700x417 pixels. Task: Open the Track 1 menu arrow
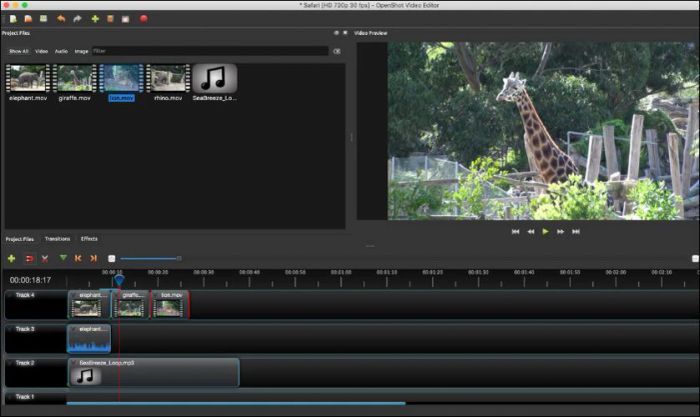[x=10, y=396]
